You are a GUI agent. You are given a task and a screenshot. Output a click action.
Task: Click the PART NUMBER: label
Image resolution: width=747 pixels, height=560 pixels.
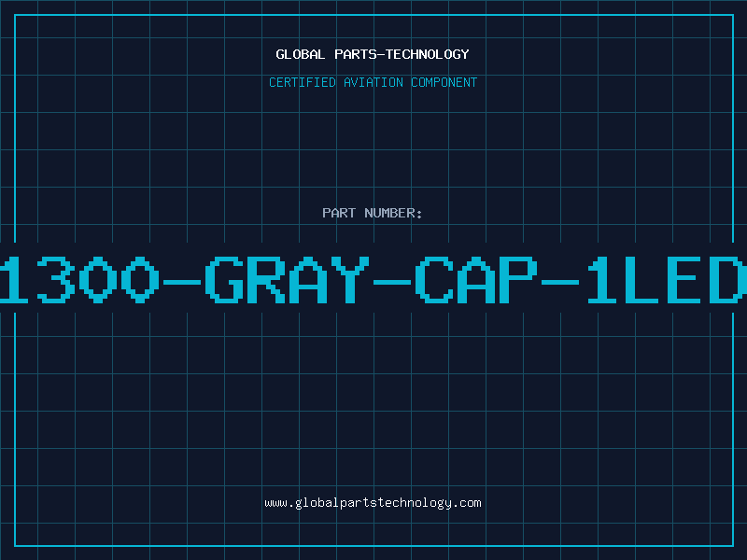point(373,213)
